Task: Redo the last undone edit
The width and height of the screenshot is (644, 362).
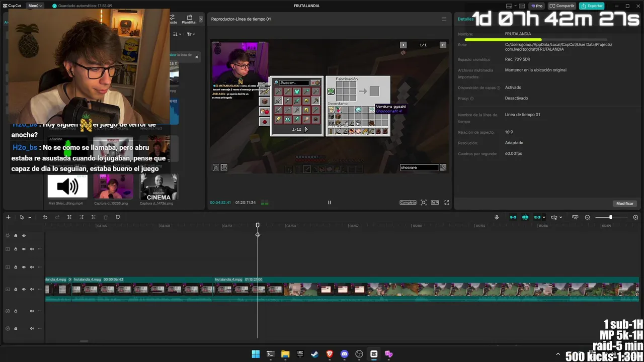Action: click(x=57, y=217)
